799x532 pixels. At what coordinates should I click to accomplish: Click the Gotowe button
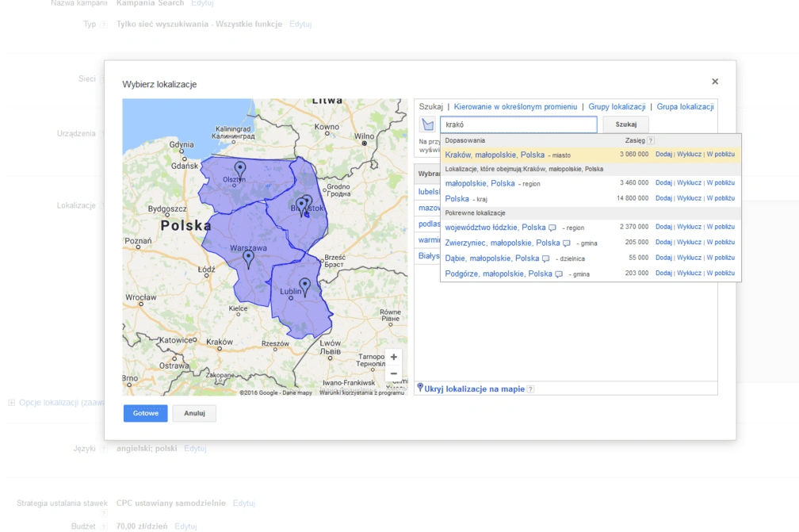[146, 413]
